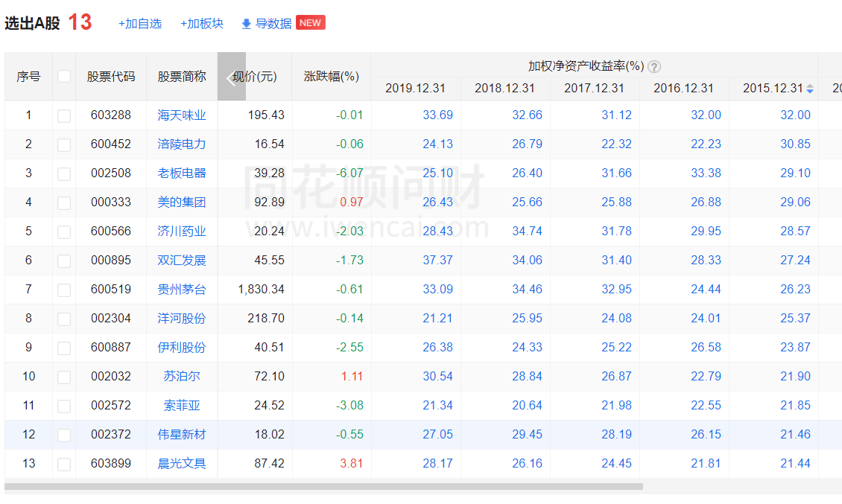The width and height of the screenshot is (842, 504).
Task: Open help icon next to 加权净资产收益率
Action: click(654, 66)
